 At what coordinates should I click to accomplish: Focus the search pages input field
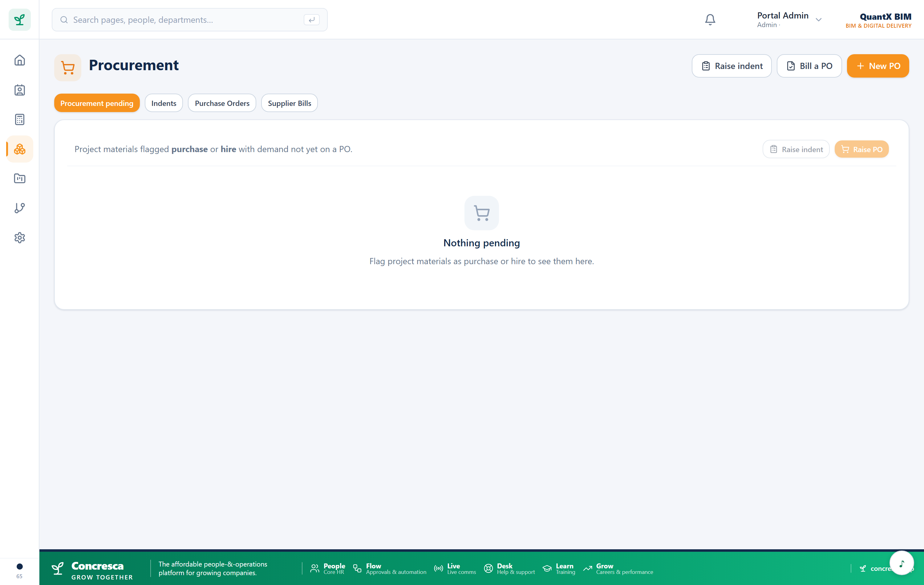click(189, 20)
